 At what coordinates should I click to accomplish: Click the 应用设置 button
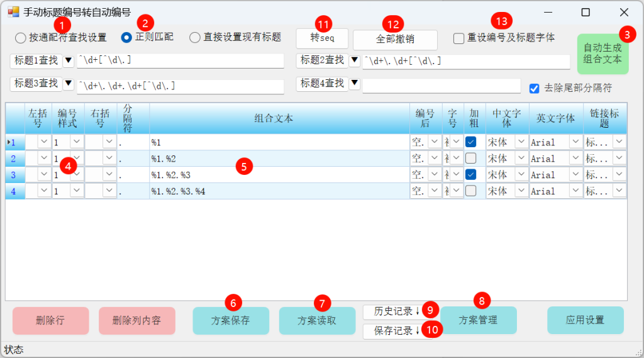[x=586, y=320]
